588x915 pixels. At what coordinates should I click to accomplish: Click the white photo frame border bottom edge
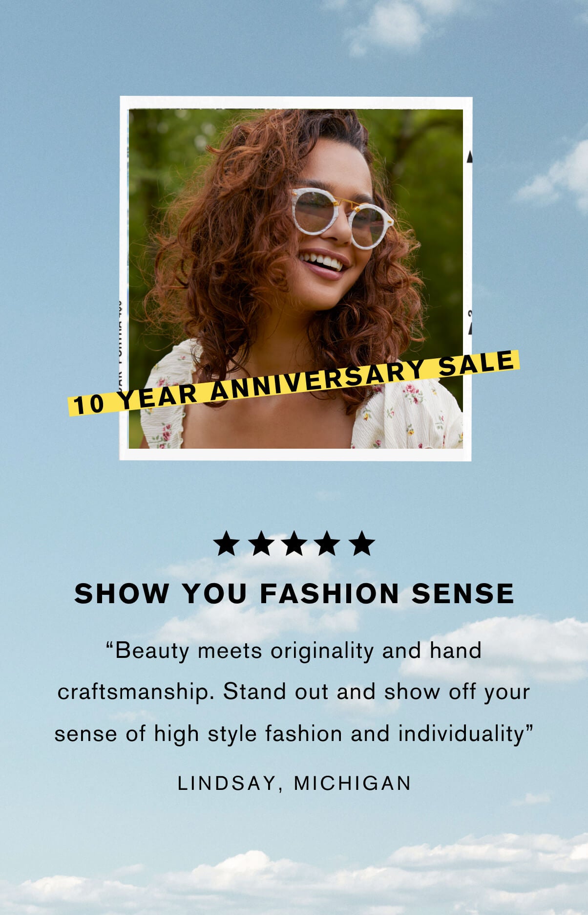[295, 455]
